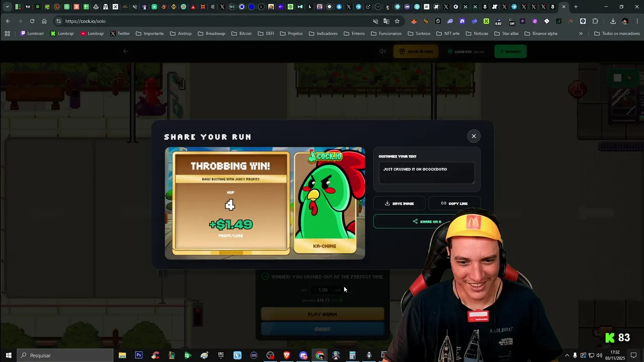644x362 pixels.
Task: Click the muted sound icon in address bar
Action: click(x=375, y=21)
